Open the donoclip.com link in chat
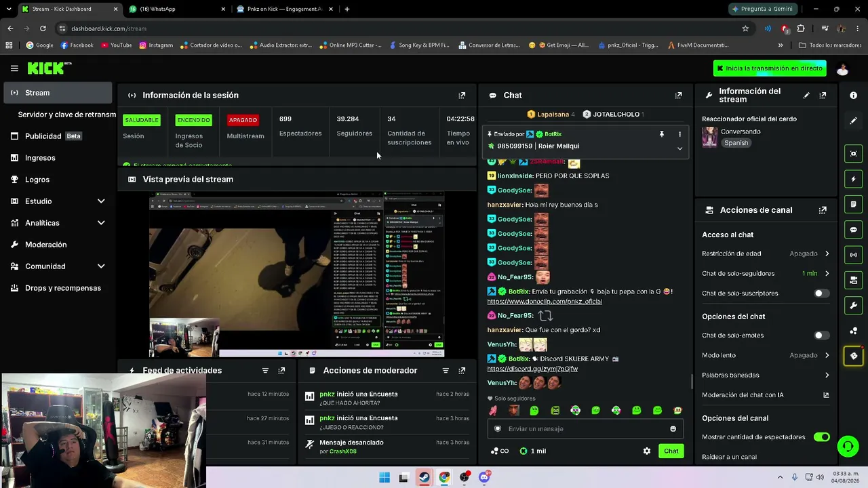This screenshot has height=488, width=868. pyautogui.click(x=545, y=302)
